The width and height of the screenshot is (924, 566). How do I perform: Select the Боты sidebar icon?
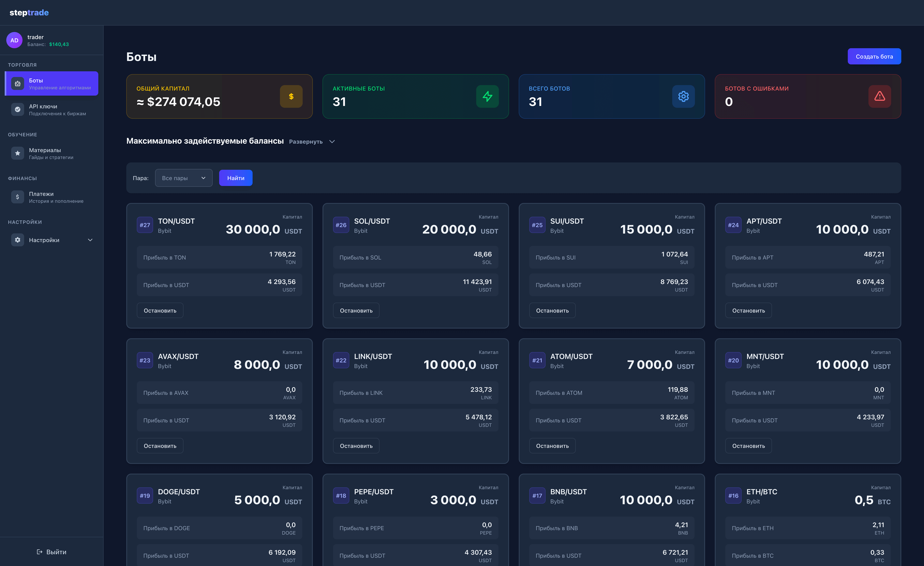[x=18, y=83]
